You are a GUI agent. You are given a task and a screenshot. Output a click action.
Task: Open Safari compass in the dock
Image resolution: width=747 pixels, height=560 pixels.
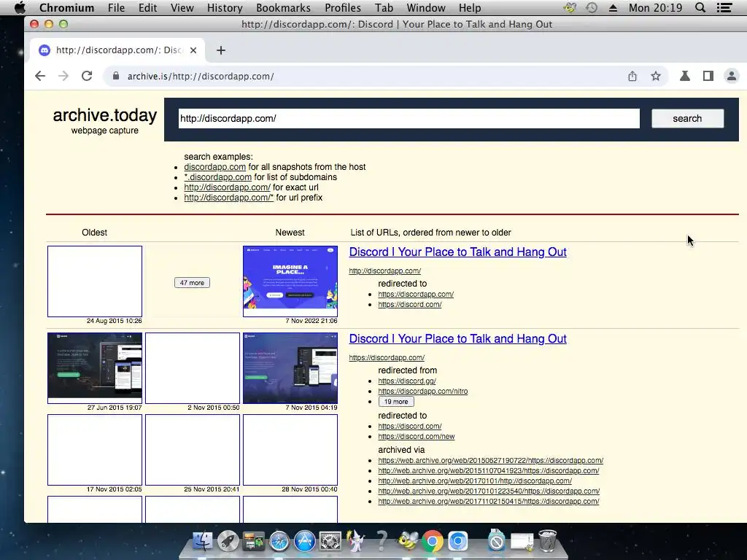(279, 541)
